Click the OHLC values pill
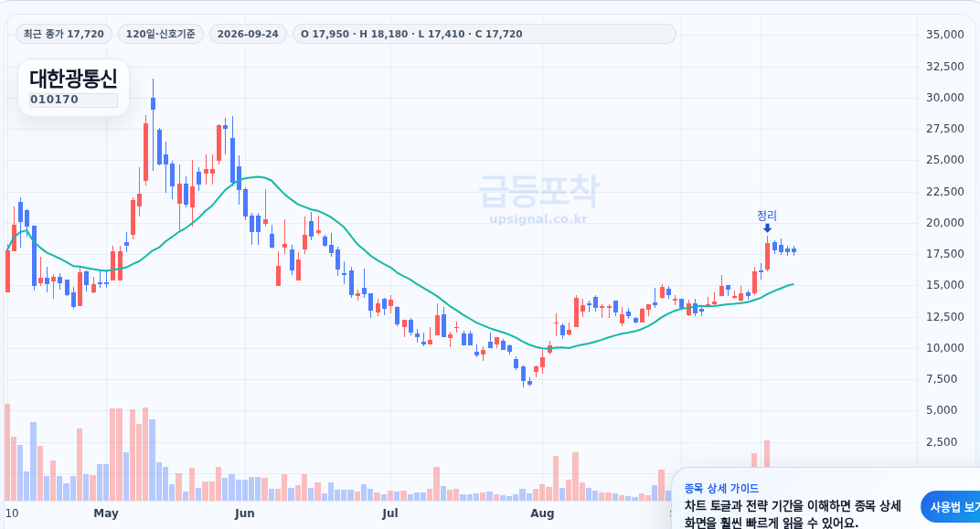Image resolution: width=980 pixels, height=529 pixels. 485,34
